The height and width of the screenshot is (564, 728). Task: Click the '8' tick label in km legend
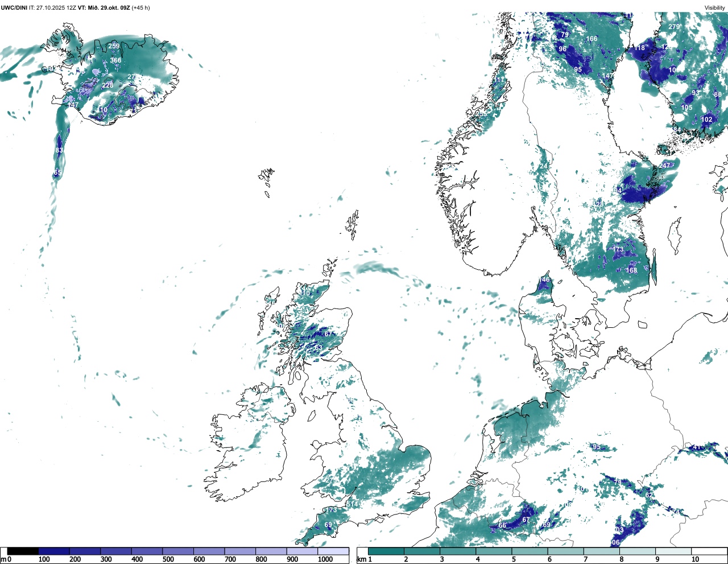[x=621, y=559]
